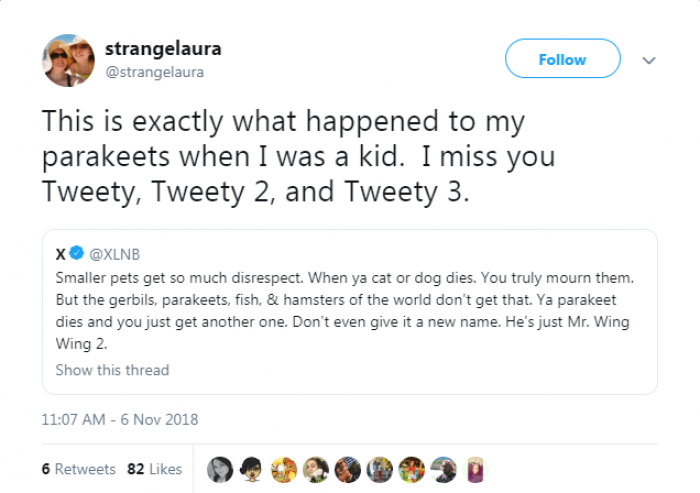700x493 pixels.
Task: View the 6 Retweets list
Action: pos(78,469)
